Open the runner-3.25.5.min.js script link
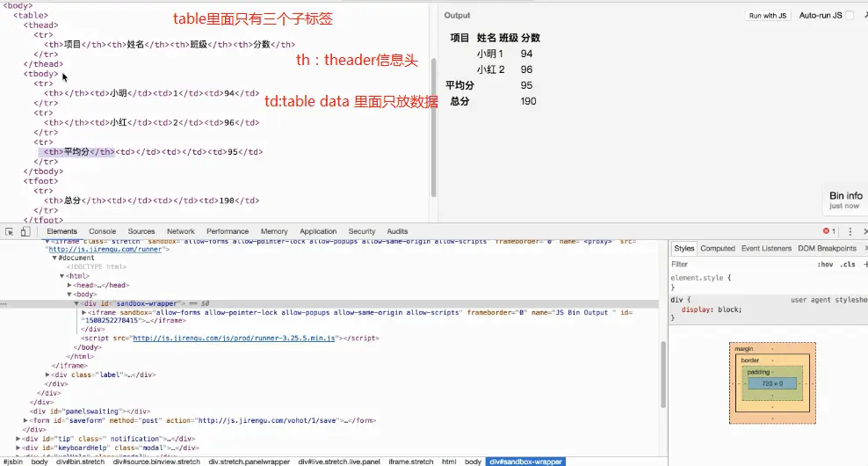 (234, 338)
